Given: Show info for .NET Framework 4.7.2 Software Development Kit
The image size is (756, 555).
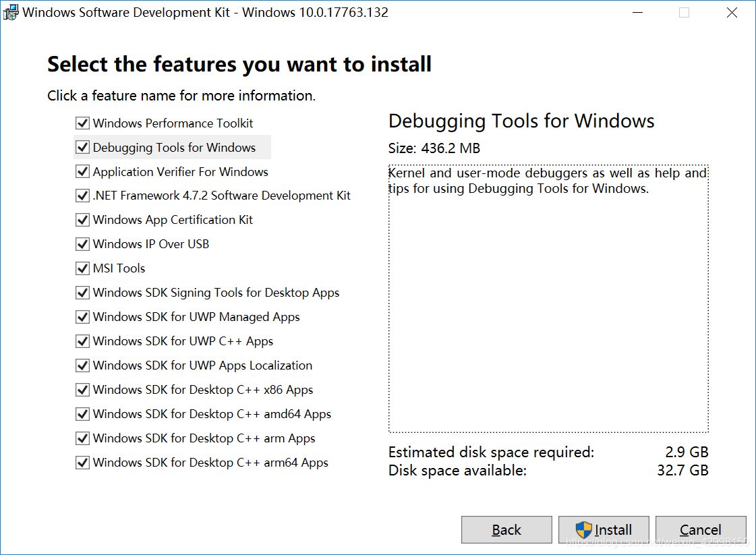Looking at the screenshot, I should pos(222,196).
